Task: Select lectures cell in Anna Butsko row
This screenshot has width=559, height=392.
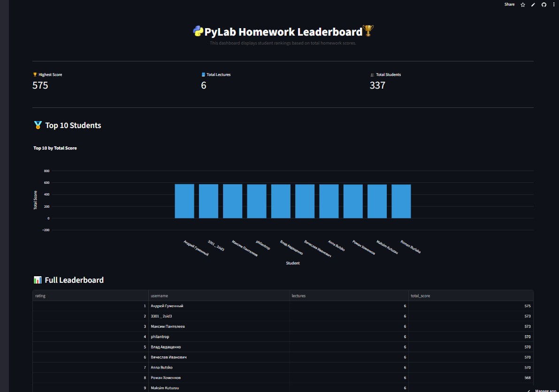Action: point(349,368)
